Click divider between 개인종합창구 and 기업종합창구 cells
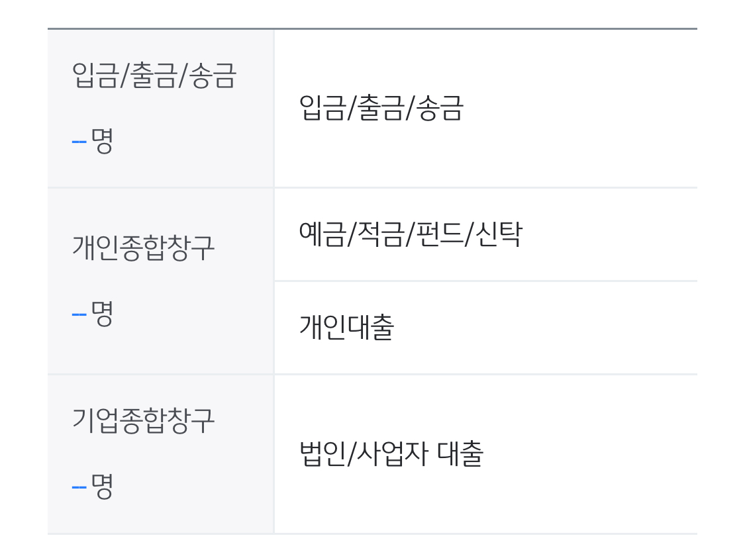Viewport: 745px width, 560px height. click(x=160, y=374)
